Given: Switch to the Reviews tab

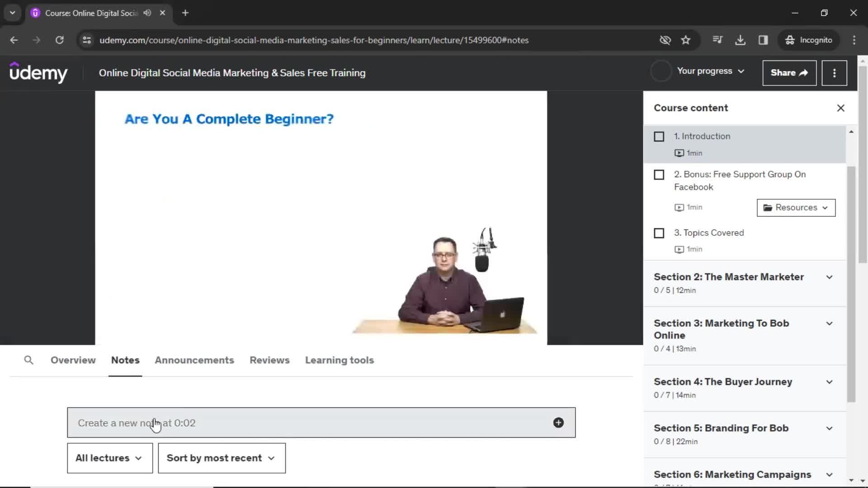Looking at the screenshot, I should tap(269, 360).
